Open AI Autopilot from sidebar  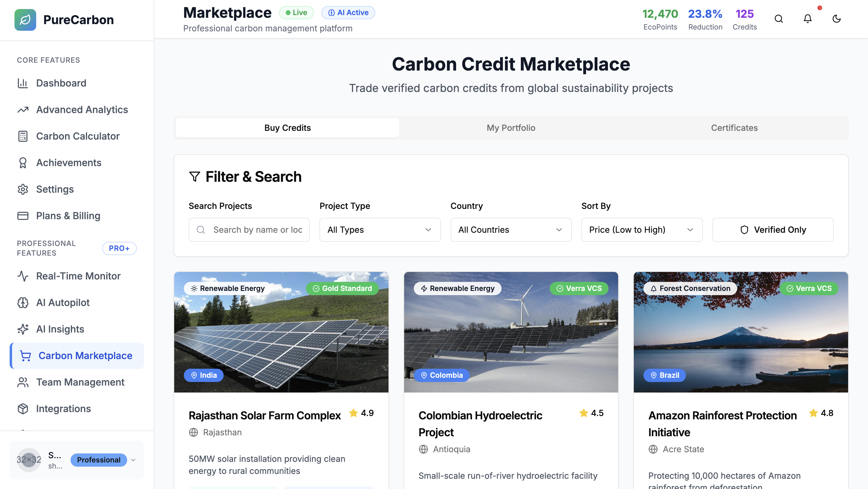coord(63,302)
